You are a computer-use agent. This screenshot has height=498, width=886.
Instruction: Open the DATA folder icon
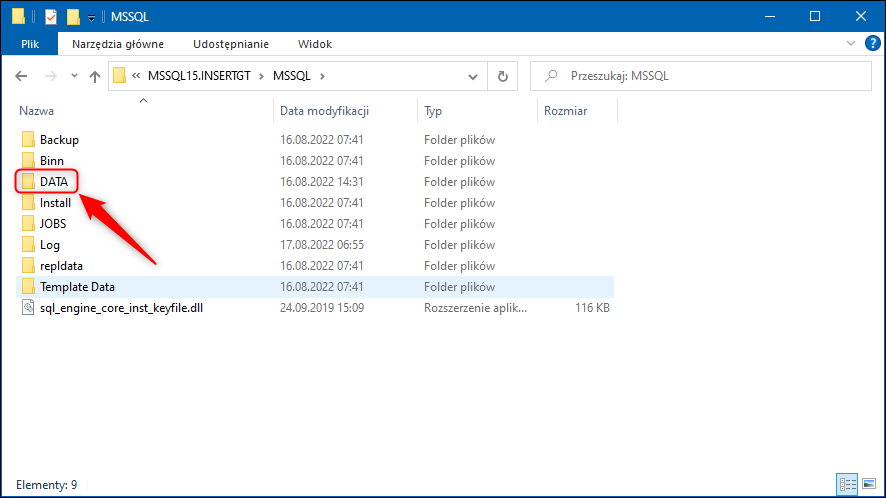pos(28,182)
